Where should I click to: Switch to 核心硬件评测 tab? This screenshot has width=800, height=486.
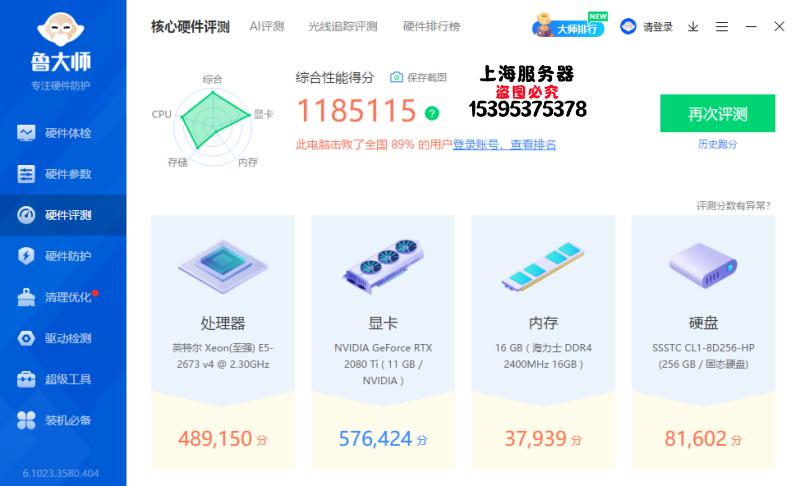(x=190, y=27)
